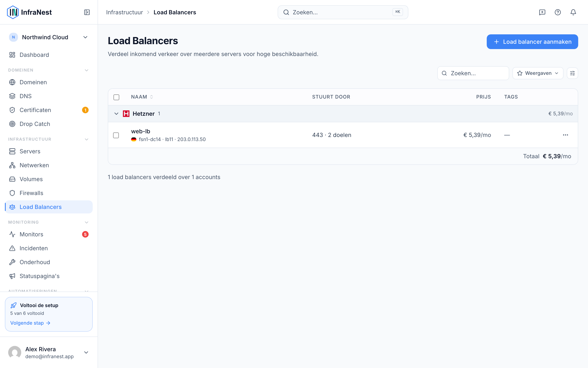The height and width of the screenshot is (368, 588).
Task: Click the Servers rack icon
Action: coord(12,151)
